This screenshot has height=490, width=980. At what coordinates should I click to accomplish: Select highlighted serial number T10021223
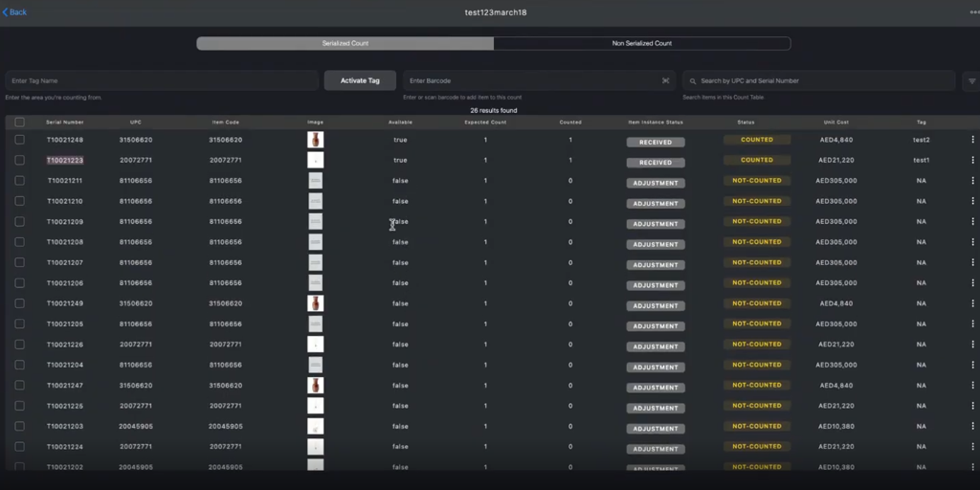65,161
